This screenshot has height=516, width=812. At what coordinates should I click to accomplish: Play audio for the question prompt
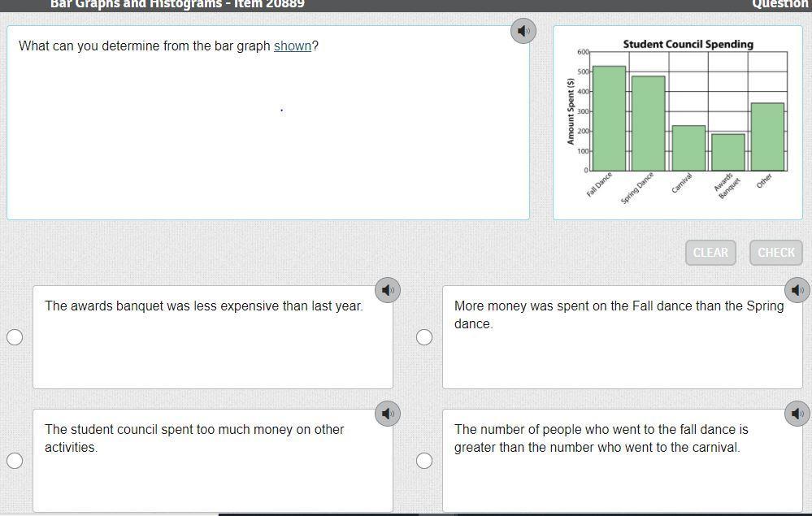(x=524, y=32)
